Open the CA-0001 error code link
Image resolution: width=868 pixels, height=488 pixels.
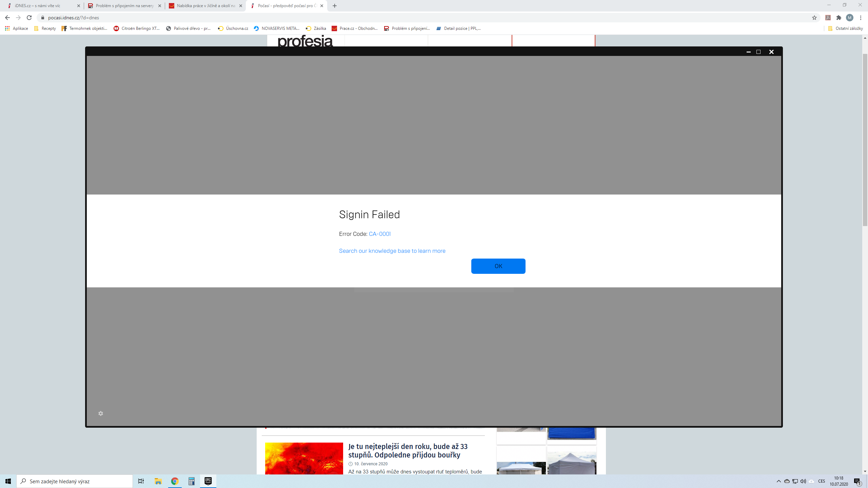tap(379, 234)
